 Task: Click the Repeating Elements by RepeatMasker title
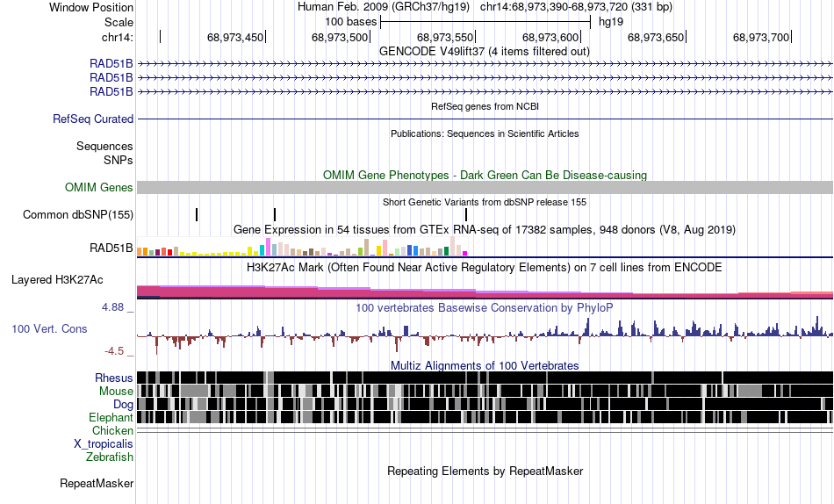485,471
